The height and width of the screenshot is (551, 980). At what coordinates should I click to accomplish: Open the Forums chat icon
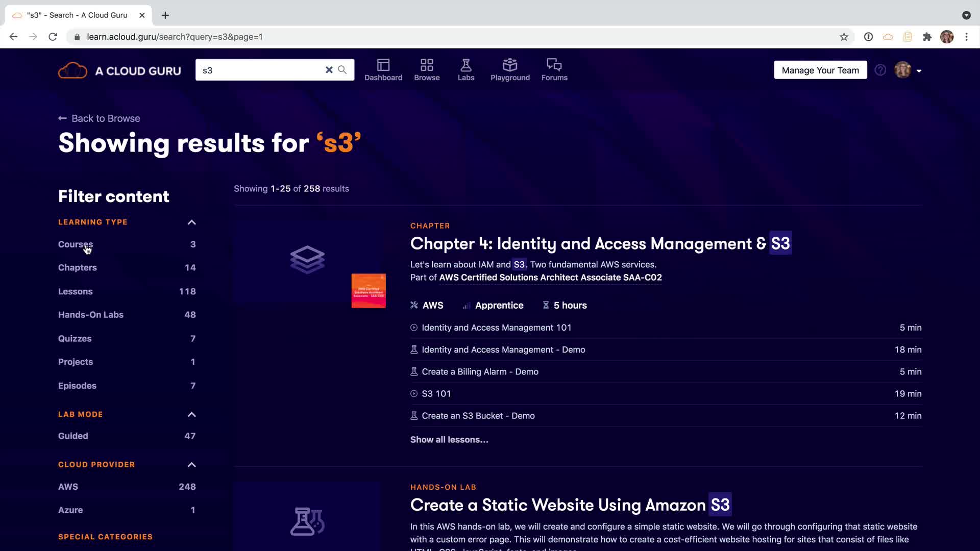[x=554, y=65]
